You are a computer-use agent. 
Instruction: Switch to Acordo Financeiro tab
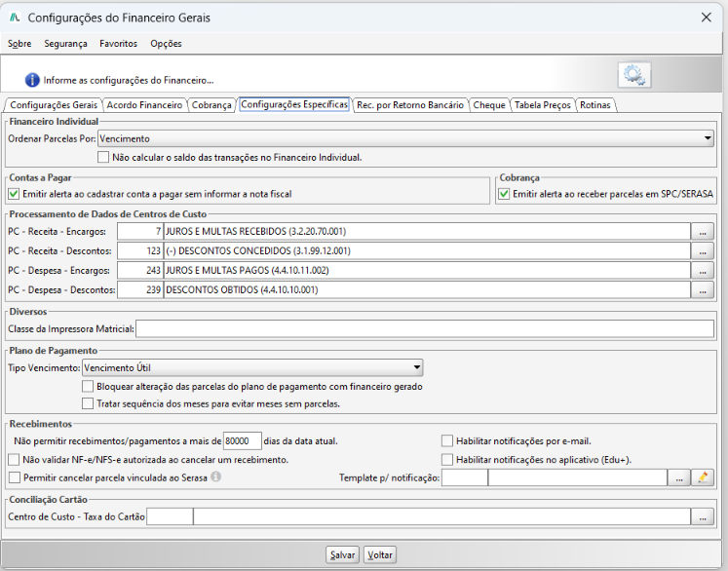tap(144, 105)
